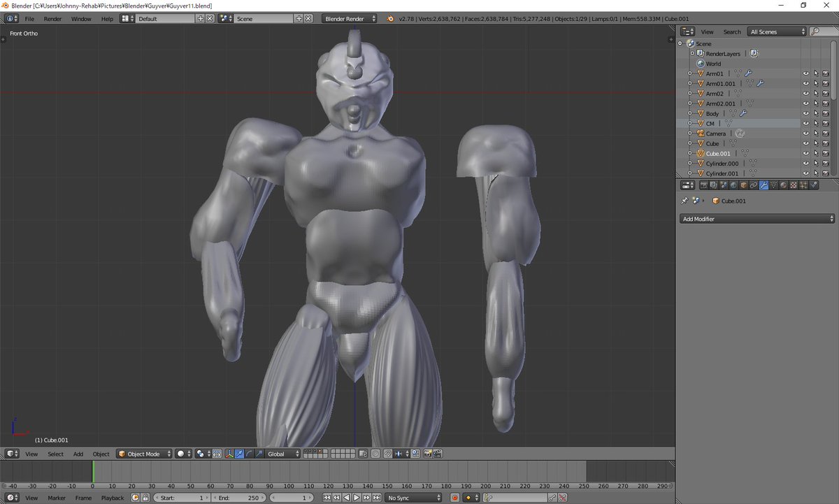Viewport: 839px width, 504px height.
Task: Toggle renderability camera for CM
Action: [826, 124]
